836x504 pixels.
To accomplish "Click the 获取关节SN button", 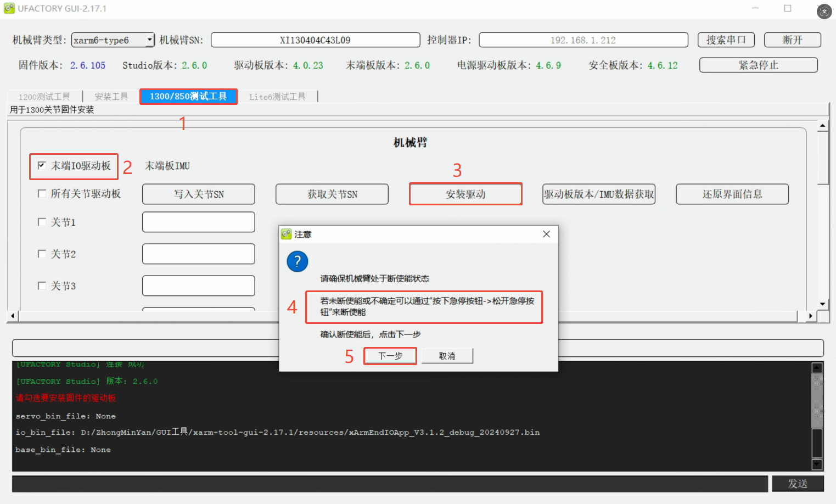I will coord(332,194).
